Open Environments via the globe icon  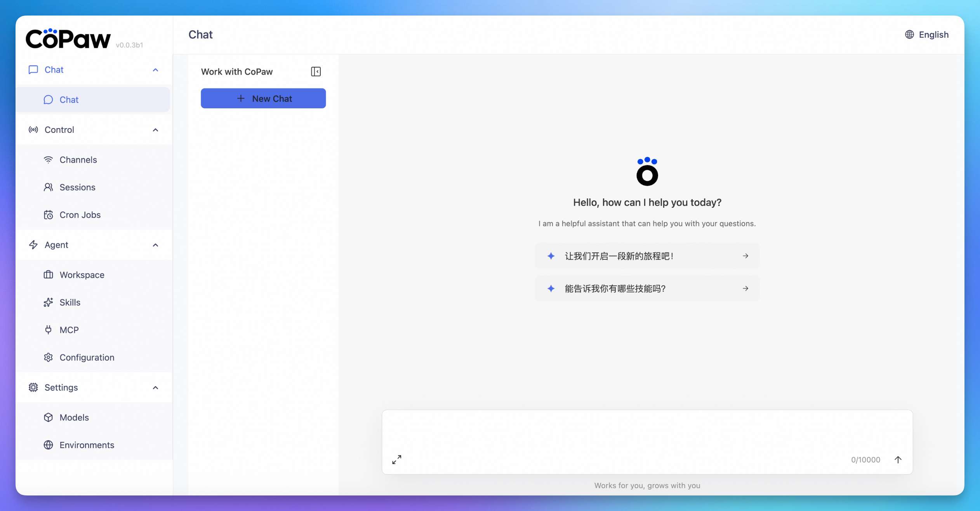click(x=48, y=445)
